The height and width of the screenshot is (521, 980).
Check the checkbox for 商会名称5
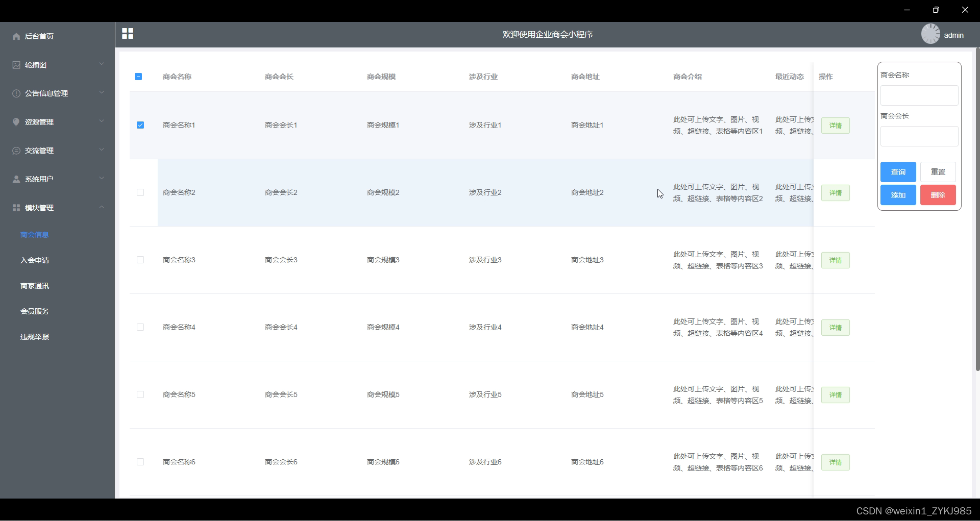(x=140, y=394)
